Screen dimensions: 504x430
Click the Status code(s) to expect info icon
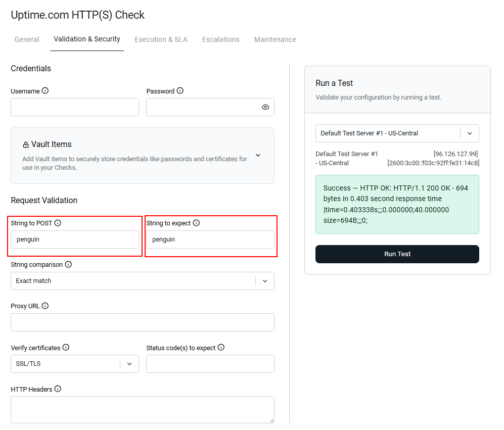tap(221, 348)
